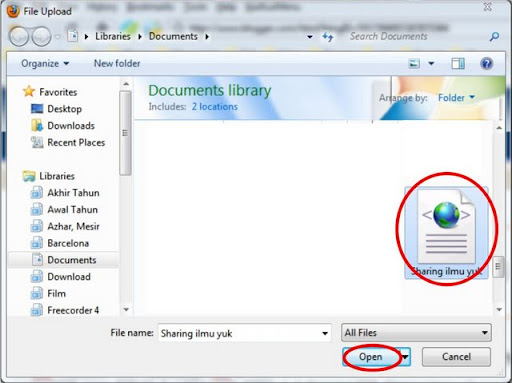Viewport: 512px width, 383px height.
Task: Click file list scroll up arrow
Action: pos(499,128)
